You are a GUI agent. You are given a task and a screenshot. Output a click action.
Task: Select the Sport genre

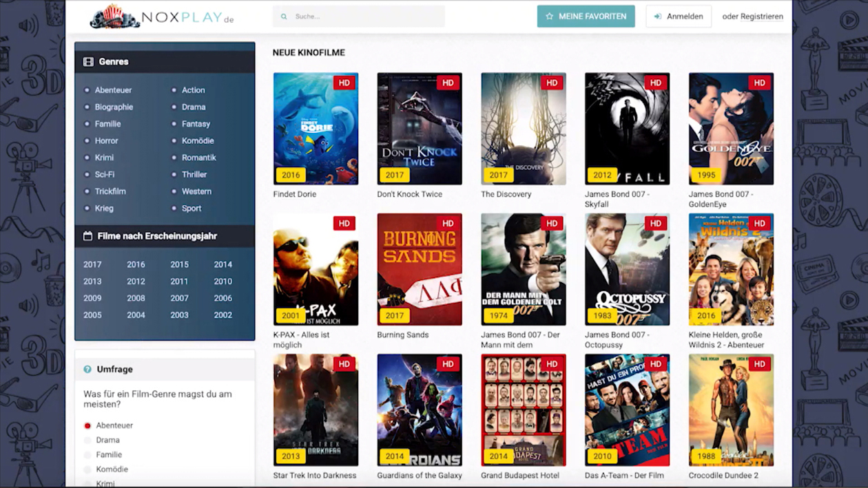[192, 209]
